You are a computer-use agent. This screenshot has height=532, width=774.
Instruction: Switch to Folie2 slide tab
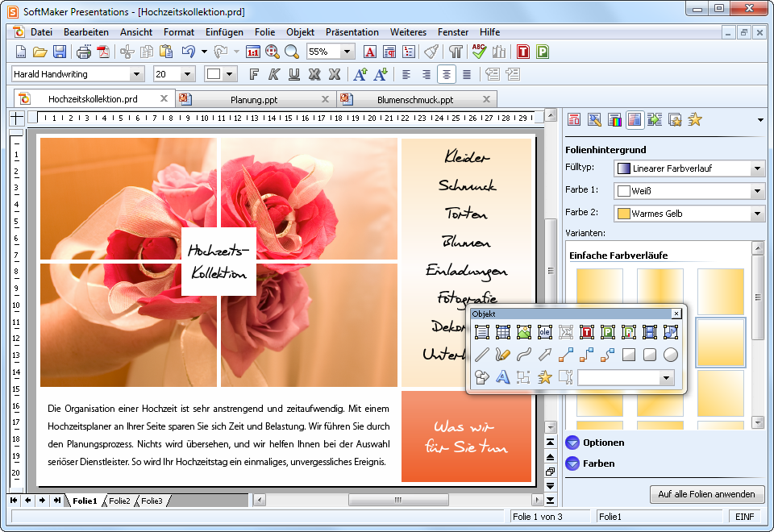pos(119,501)
